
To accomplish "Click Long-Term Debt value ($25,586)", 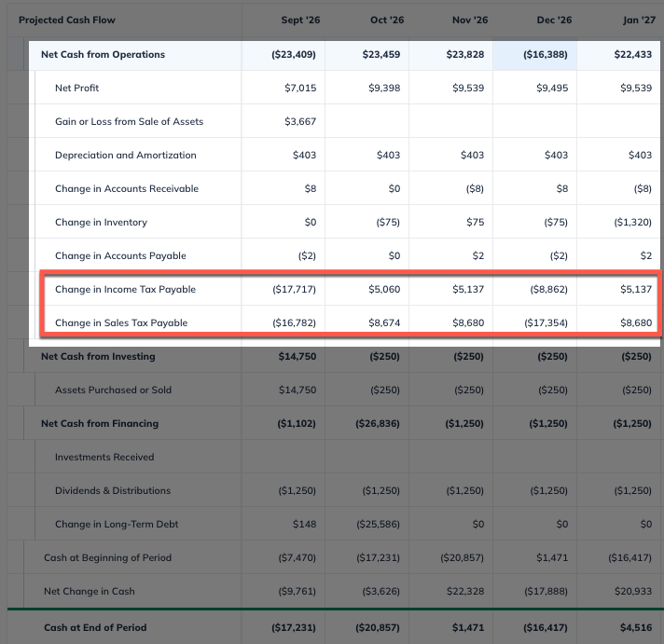I will pyautogui.click(x=378, y=525).
